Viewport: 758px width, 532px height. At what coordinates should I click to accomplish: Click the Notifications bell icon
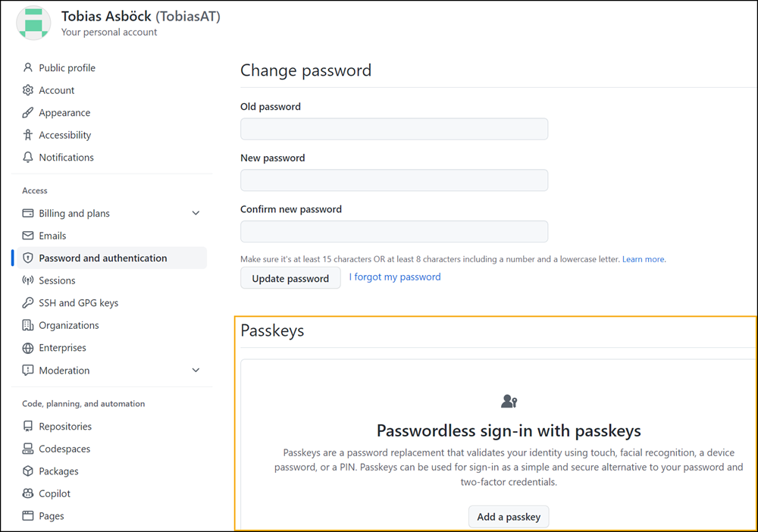(x=27, y=157)
